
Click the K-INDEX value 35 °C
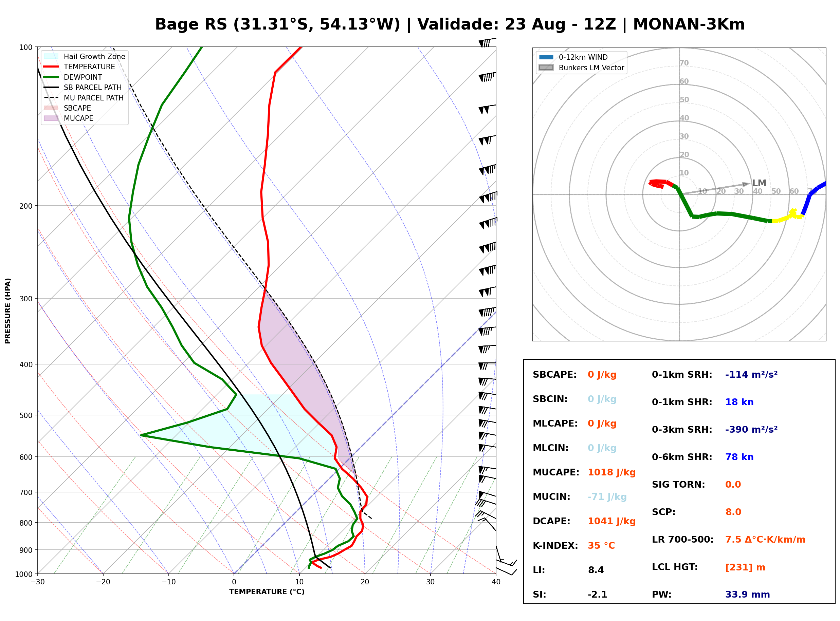coord(601,545)
